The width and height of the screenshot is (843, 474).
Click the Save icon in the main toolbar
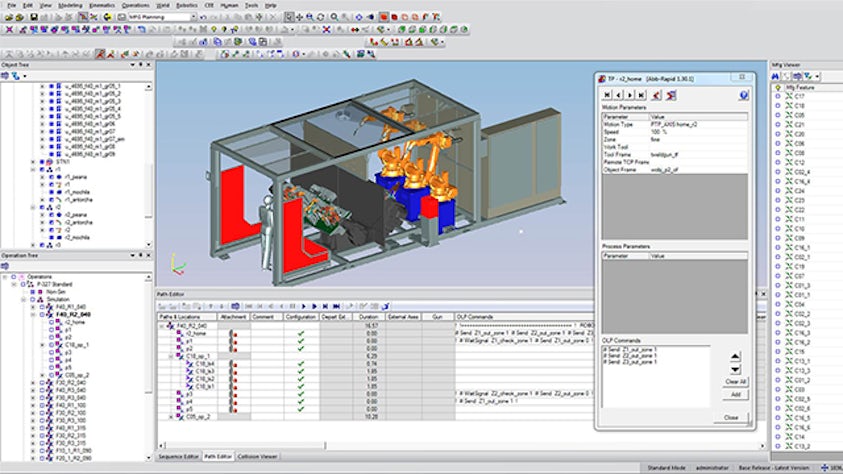(x=34, y=17)
